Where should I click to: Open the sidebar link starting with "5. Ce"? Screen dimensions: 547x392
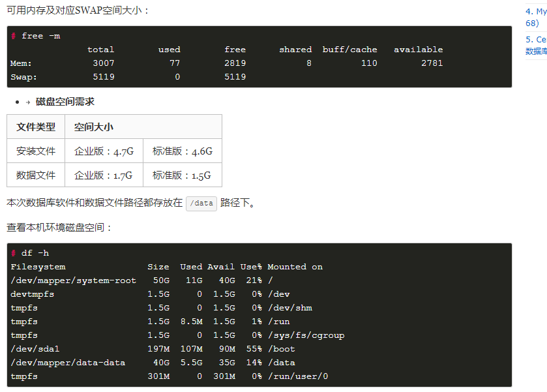[x=536, y=46]
